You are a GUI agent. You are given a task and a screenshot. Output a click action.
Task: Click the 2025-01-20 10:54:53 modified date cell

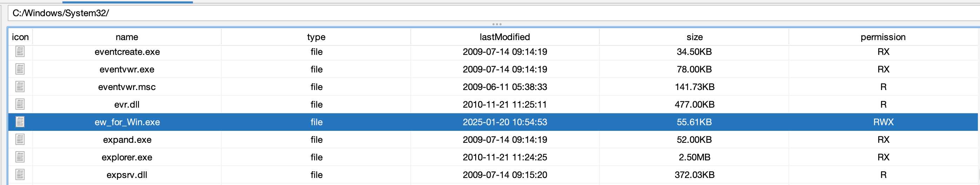pos(504,122)
